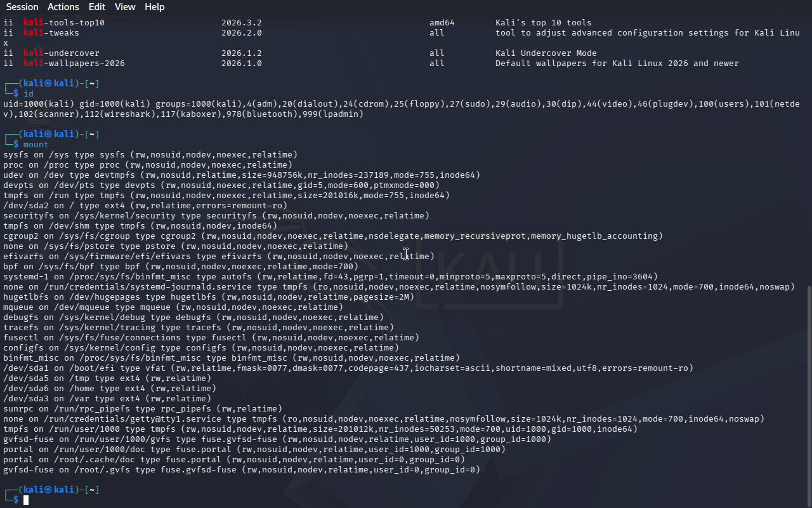812x508 pixels.
Task: Click the getty@tty1.service credentials line
Action: tap(384, 419)
